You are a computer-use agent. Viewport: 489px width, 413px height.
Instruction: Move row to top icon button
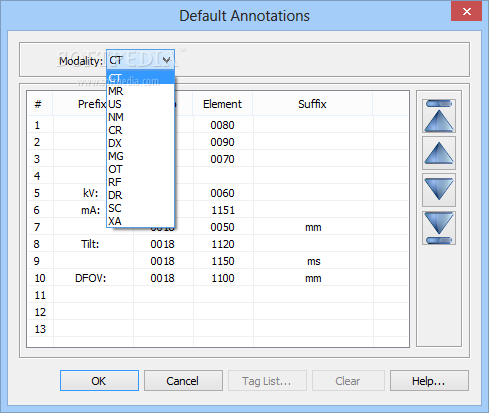439,116
